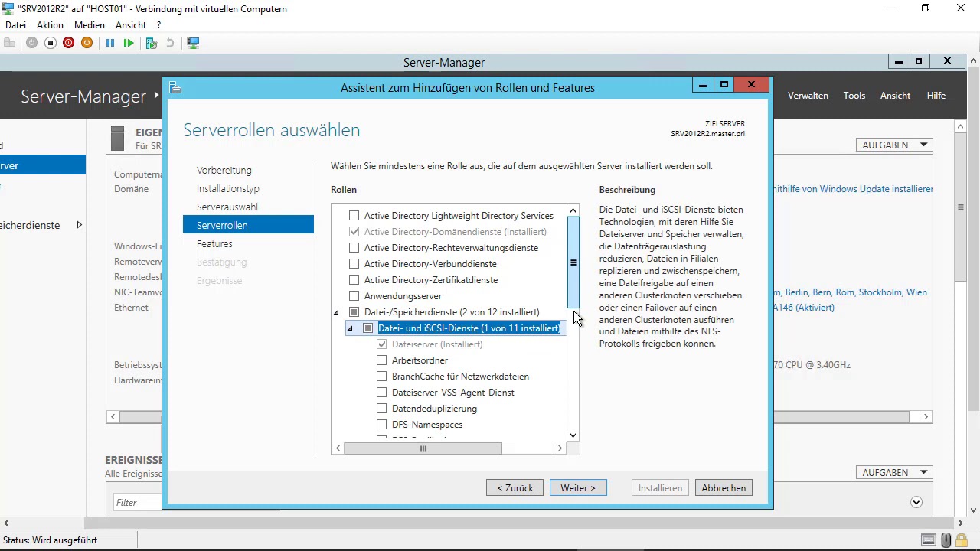Viewport: 980px width, 551px height.
Task: Turn off the VM with the stop icon
Action: point(50,43)
